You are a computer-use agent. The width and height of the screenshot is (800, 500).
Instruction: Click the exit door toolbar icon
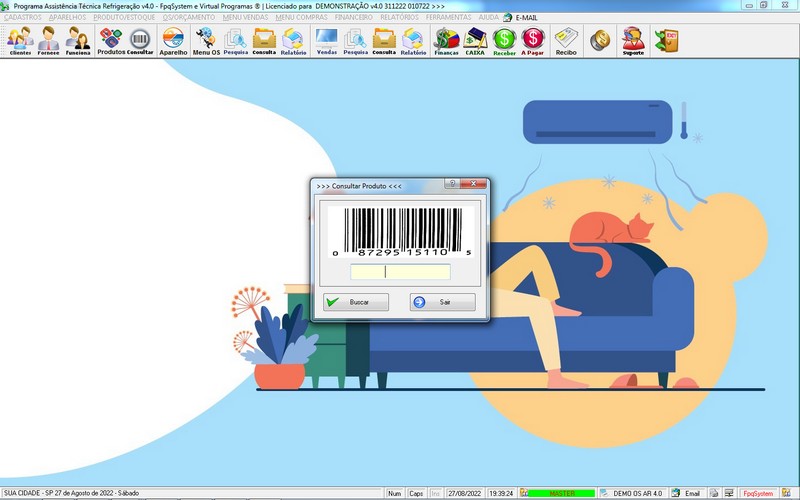pos(664,40)
